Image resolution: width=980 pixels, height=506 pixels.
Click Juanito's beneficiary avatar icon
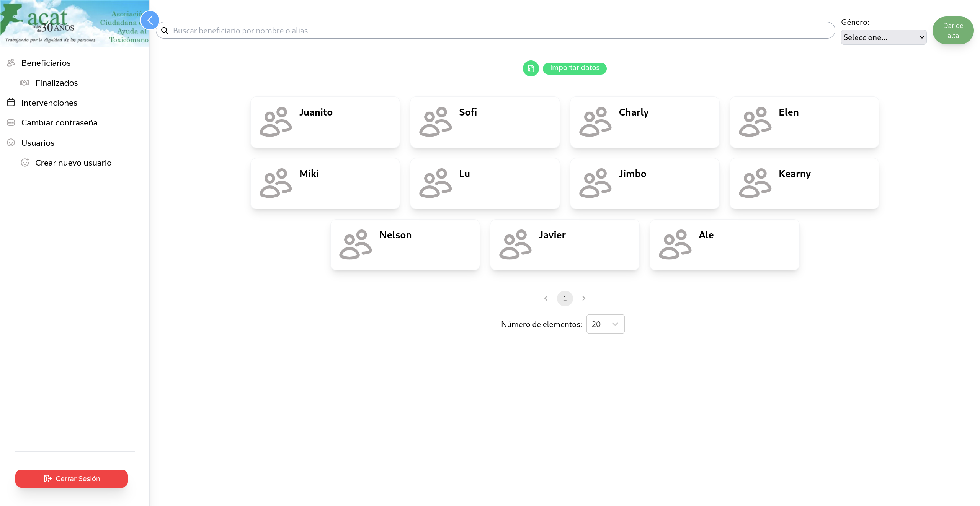click(x=275, y=122)
